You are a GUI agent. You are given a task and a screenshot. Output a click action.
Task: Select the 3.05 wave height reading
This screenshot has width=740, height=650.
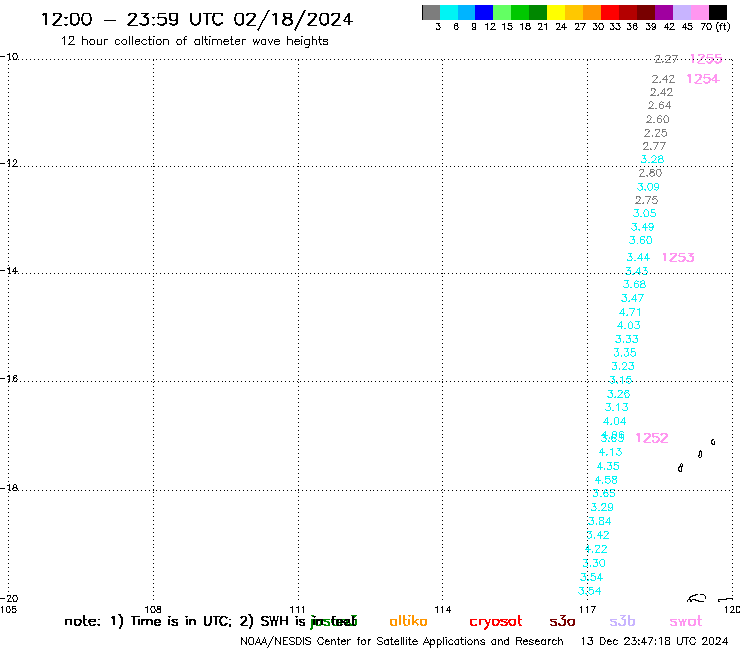click(x=645, y=213)
